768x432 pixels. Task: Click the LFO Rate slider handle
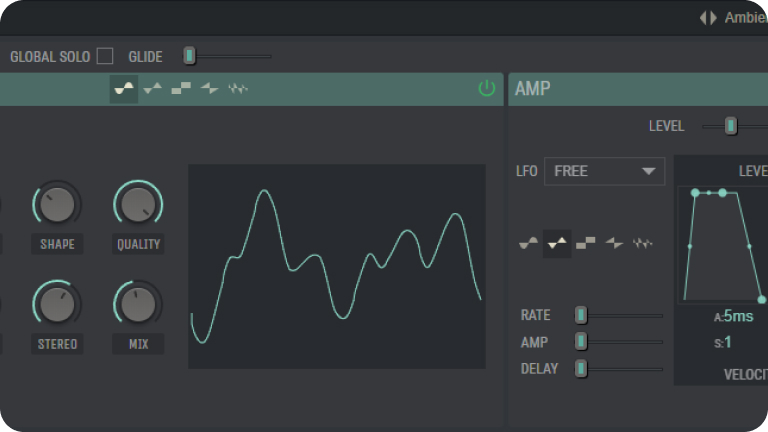point(581,315)
